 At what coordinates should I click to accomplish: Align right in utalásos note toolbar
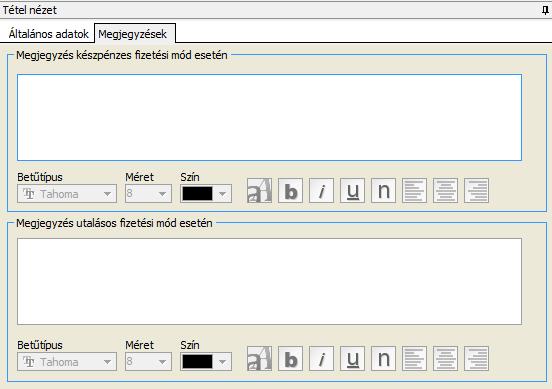pyautogui.click(x=476, y=358)
